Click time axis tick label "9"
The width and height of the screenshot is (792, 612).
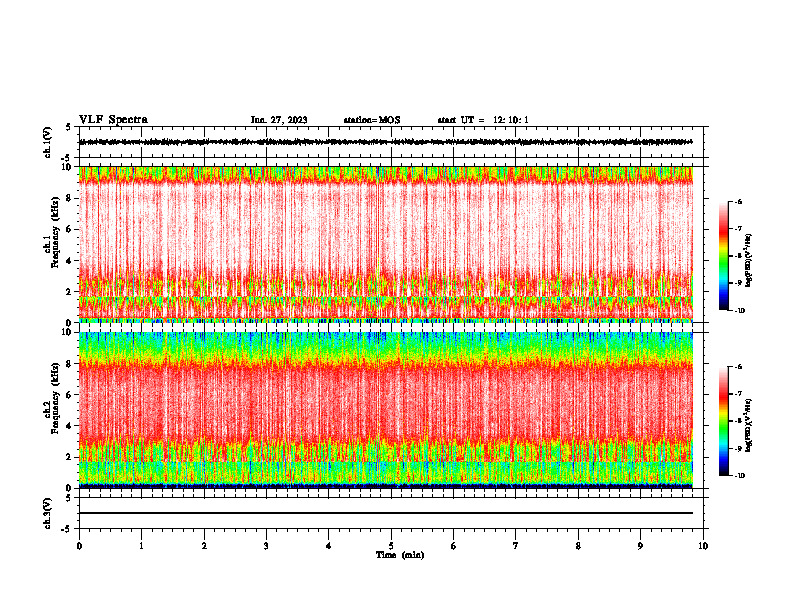(640, 546)
